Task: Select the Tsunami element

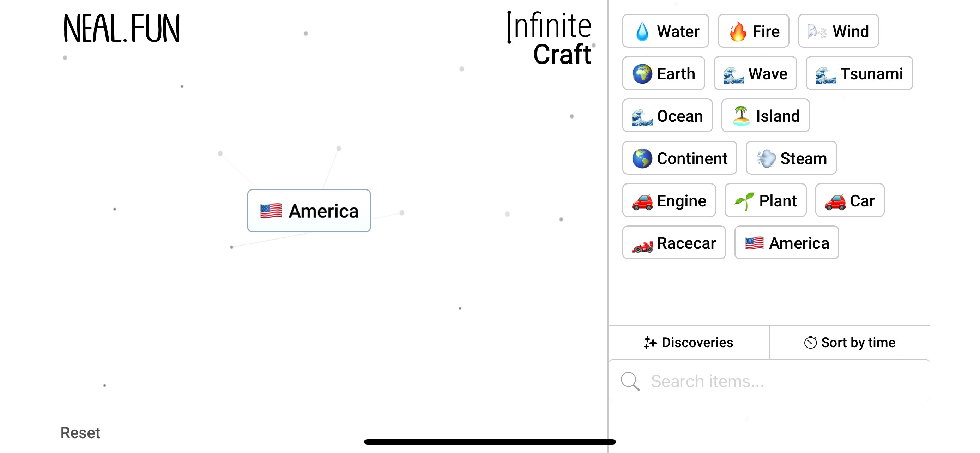Action: click(x=859, y=73)
